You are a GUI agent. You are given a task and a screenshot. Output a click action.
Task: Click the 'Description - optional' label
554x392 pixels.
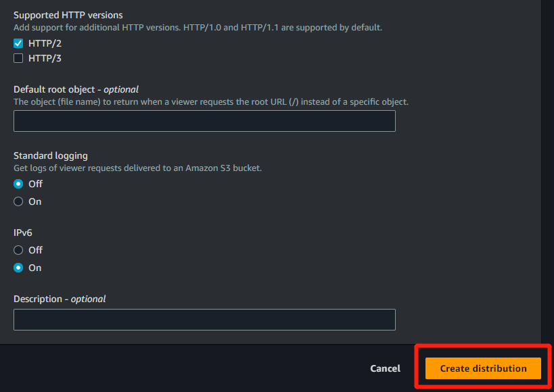(x=60, y=299)
